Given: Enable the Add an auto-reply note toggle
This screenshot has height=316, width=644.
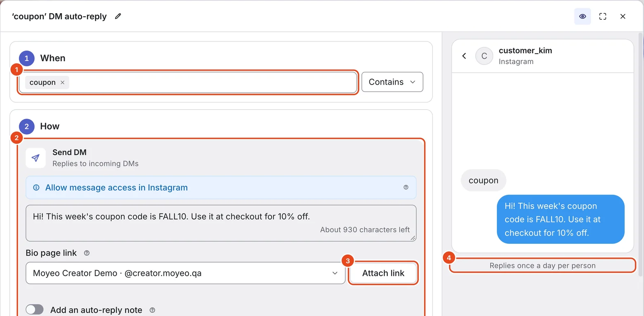Looking at the screenshot, I should (x=34, y=310).
